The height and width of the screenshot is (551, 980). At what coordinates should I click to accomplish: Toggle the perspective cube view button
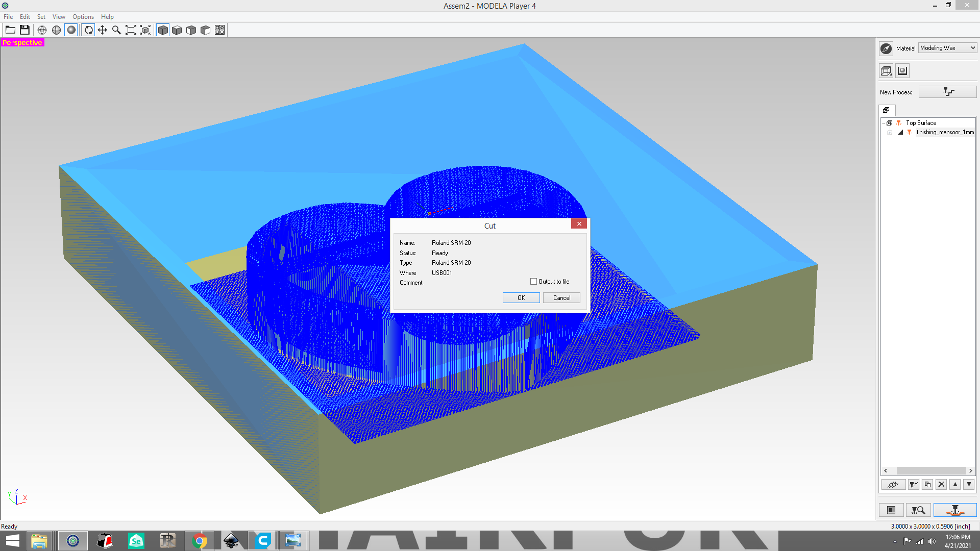[x=163, y=30]
